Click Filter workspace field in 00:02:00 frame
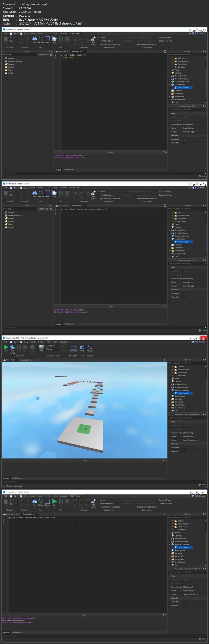This screenshot has height=644, width=209. tap(187, 55)
